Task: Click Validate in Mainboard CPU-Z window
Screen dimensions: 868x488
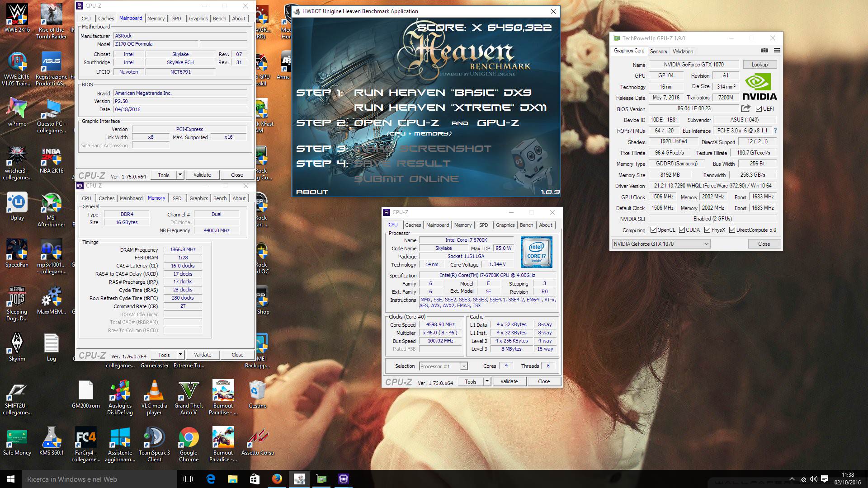Action: pyautogui.click(x=202, y=175)
